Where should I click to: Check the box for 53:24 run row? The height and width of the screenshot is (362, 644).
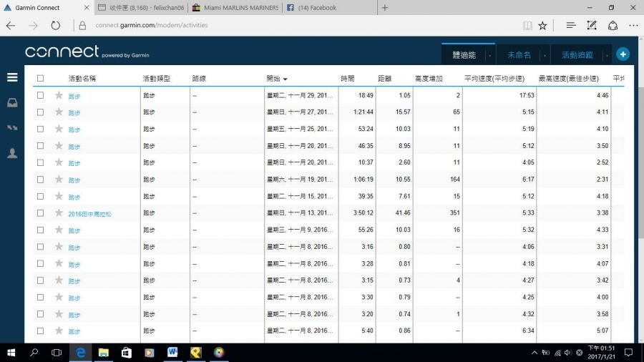click(40, 129)
